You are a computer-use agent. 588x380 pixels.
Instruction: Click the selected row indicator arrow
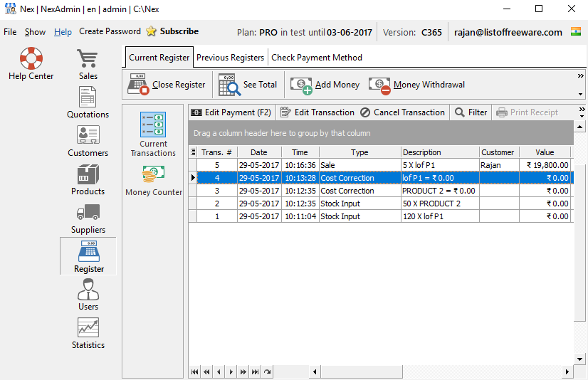(x=193, y=178)
